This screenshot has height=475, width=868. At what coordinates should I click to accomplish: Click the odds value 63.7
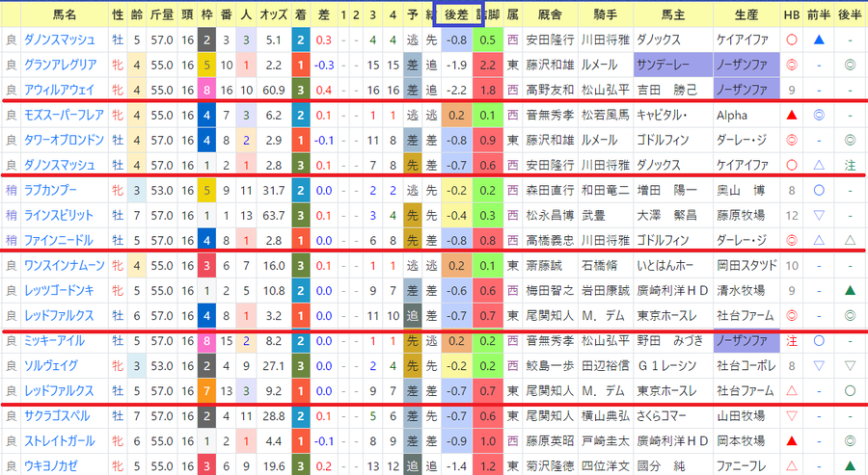pyautogui.click(x=274, y=215)
